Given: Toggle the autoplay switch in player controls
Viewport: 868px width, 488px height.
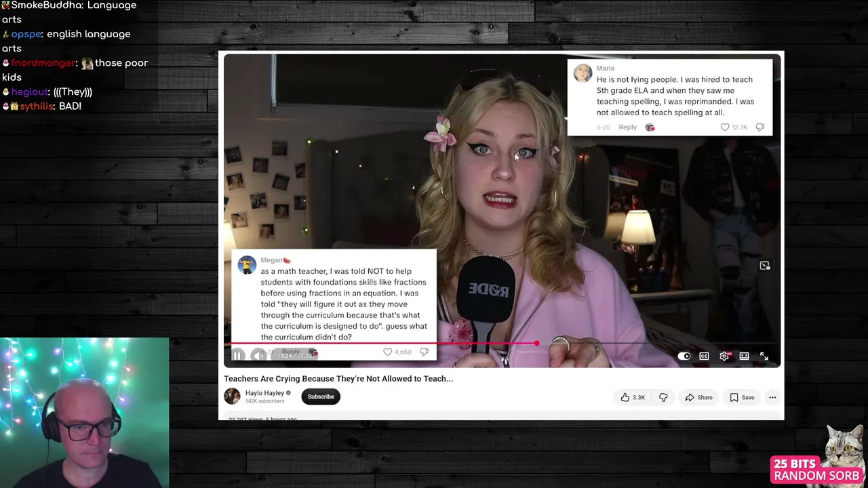Looking at the screenshot, I should pyautogui.click(x=684, y=357).
